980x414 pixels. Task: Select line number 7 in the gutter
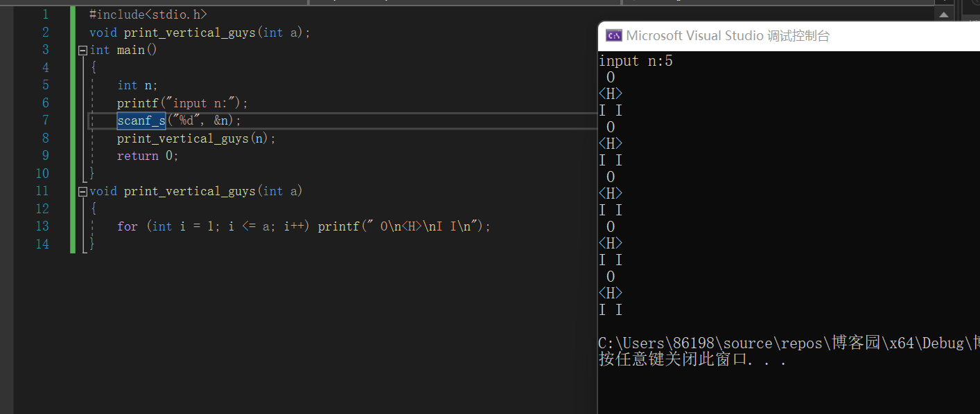coord(45,121)
